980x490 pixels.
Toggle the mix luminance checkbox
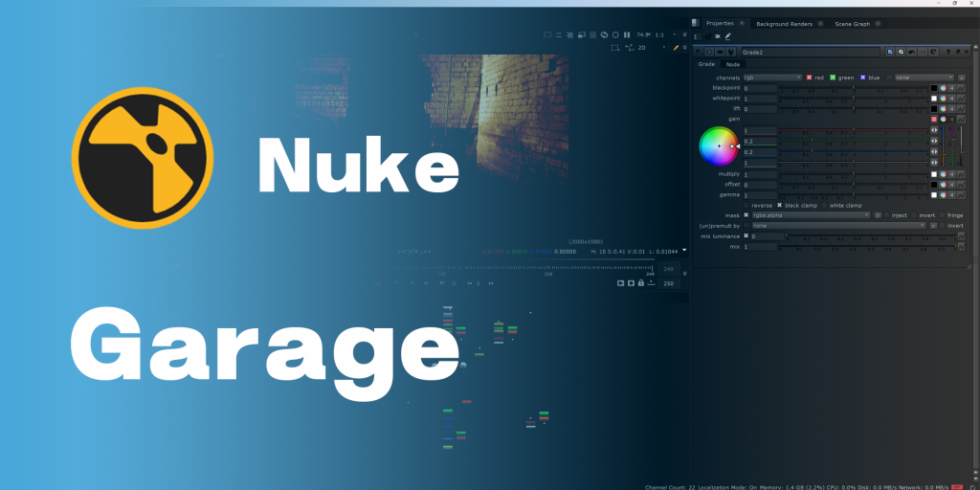pyautogui.click(x=746, y=236)
